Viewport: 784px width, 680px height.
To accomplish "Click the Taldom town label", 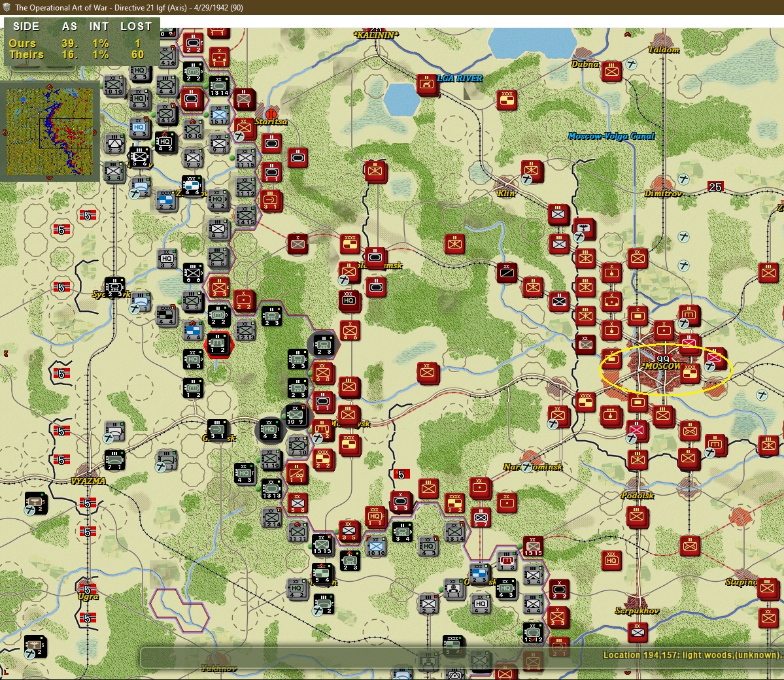I will [664, 50].
